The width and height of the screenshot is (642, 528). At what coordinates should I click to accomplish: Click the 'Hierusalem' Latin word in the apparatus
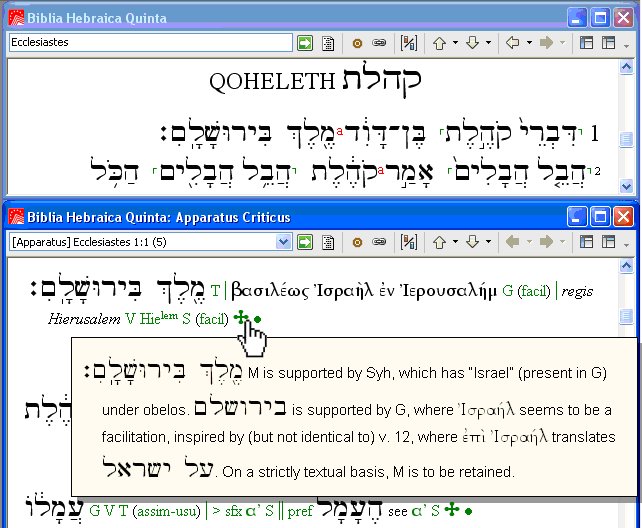point(84,319)
